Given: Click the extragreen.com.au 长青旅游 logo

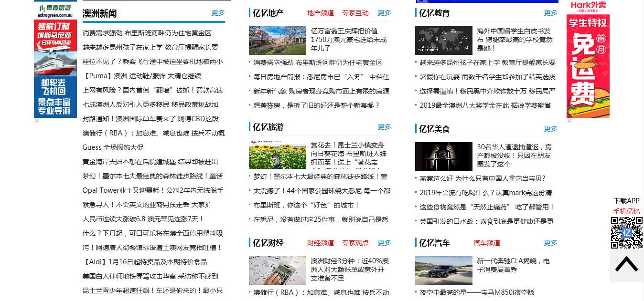Looking at the screenshot, I should pyautogui.click(x=55, y=10).
